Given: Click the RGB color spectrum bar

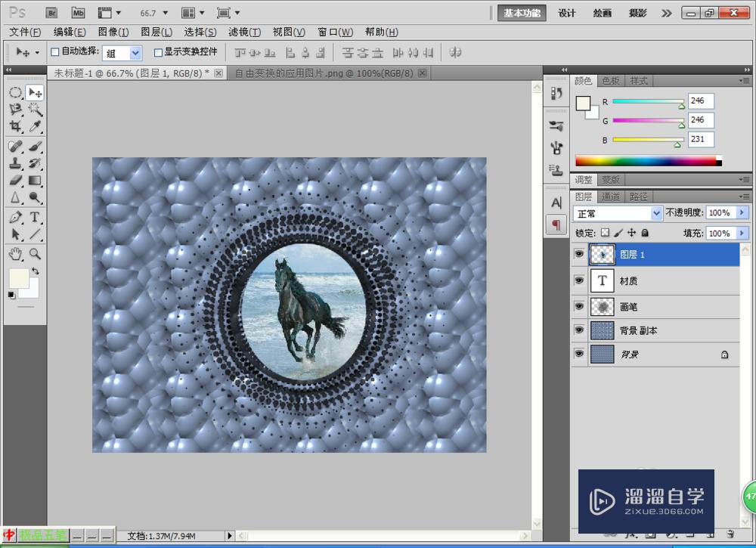Looking at the screenshot, I should click(x=647, y=160).
